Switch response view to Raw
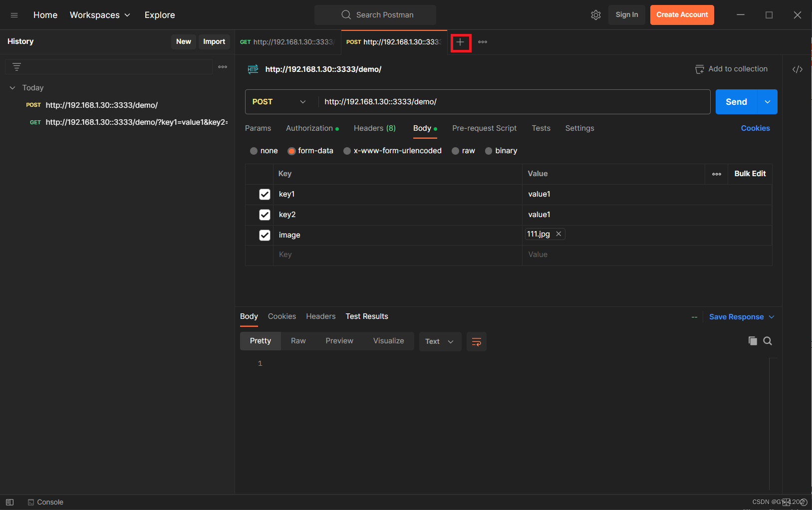 pos(298,341)
